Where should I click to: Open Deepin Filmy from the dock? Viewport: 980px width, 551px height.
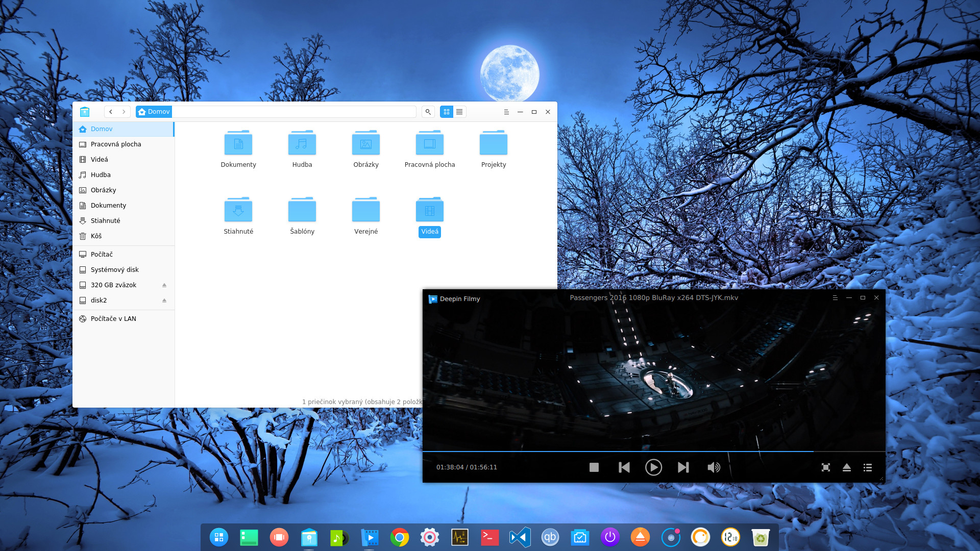[370, 537]
